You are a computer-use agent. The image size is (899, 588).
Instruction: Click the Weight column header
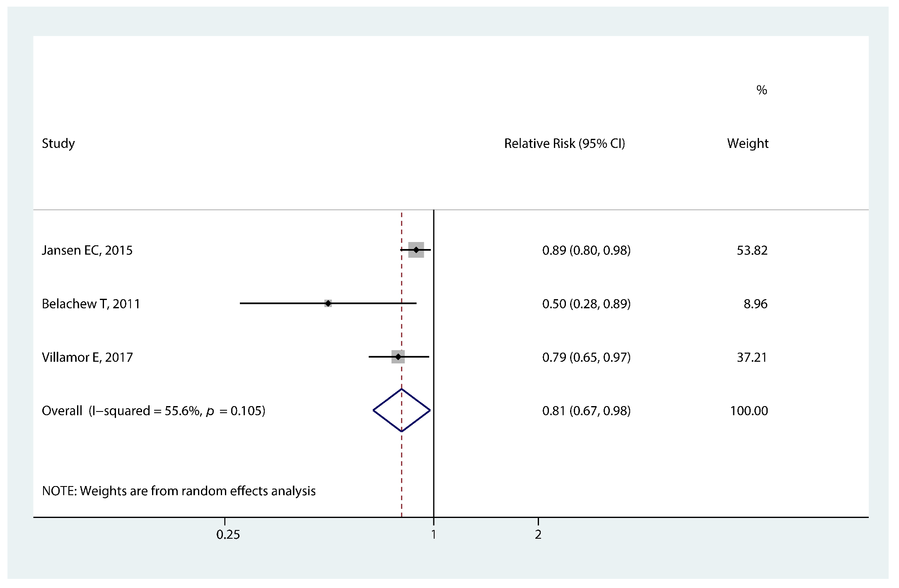747,143
